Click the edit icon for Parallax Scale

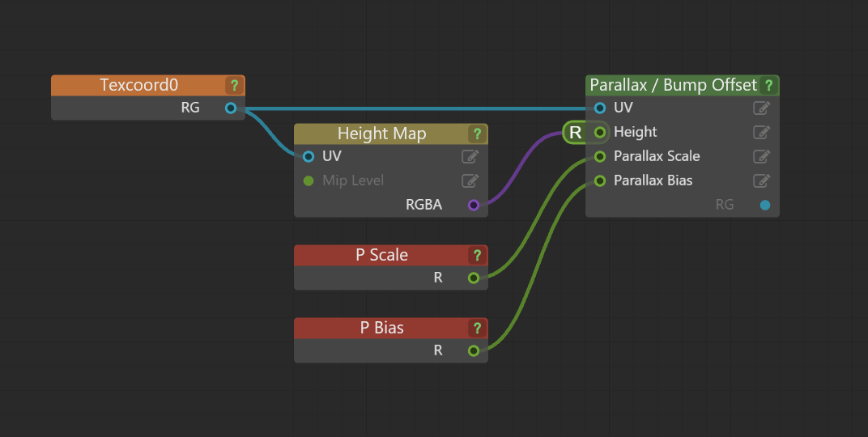coord(762,156)
